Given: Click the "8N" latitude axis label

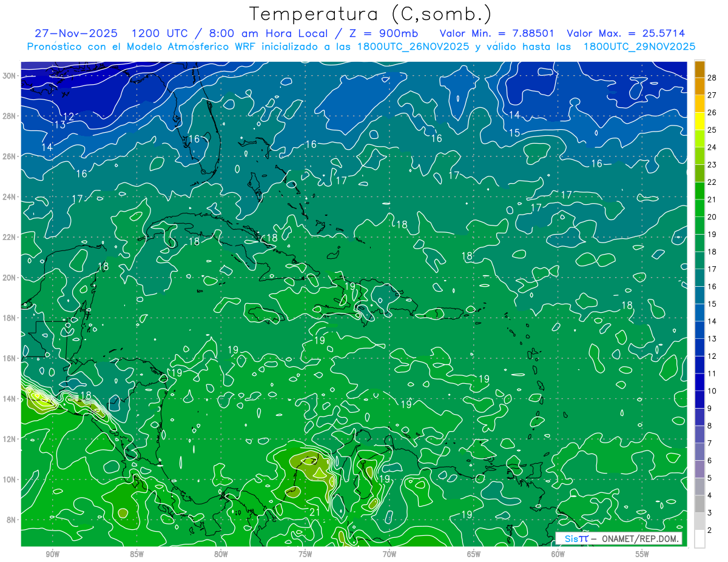Looking at the screenshot, I should pos(12,520).
